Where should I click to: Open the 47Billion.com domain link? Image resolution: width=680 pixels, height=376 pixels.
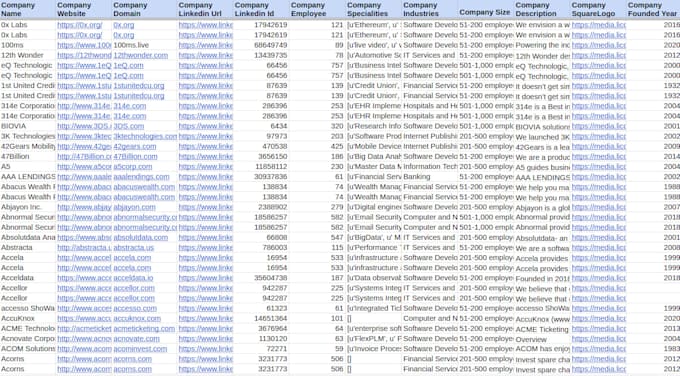pos(135,157)
